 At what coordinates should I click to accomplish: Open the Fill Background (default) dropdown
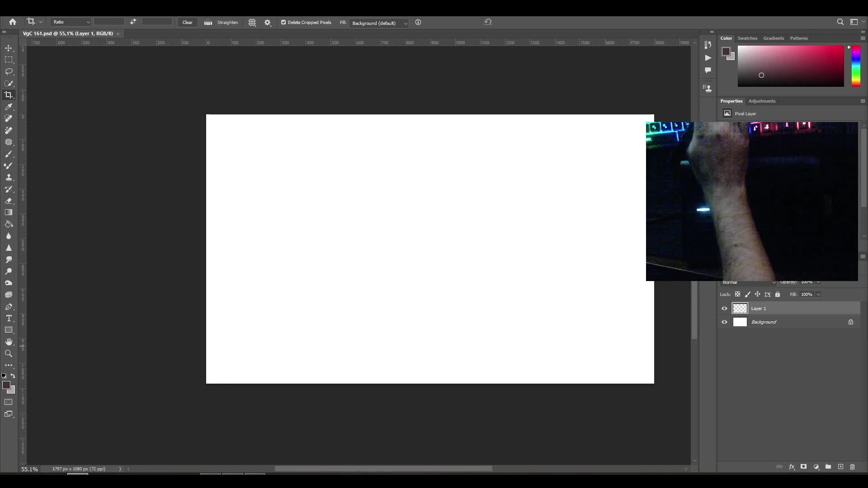379,23
